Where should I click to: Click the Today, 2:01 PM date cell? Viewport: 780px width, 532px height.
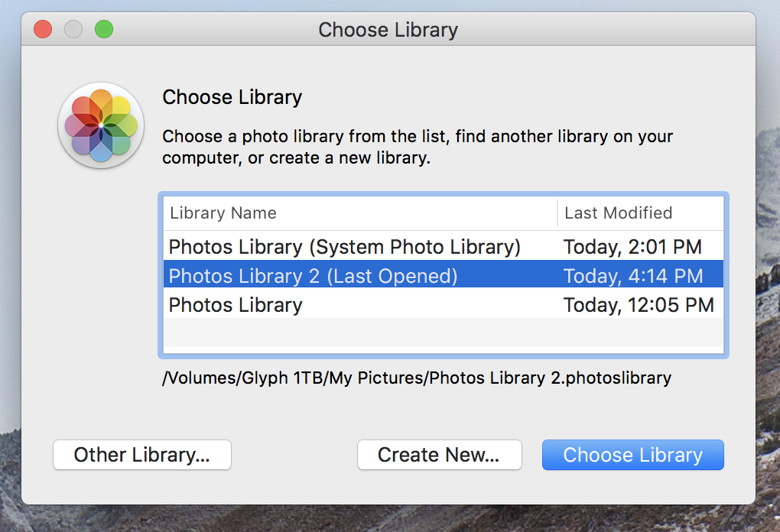(632, 247)
